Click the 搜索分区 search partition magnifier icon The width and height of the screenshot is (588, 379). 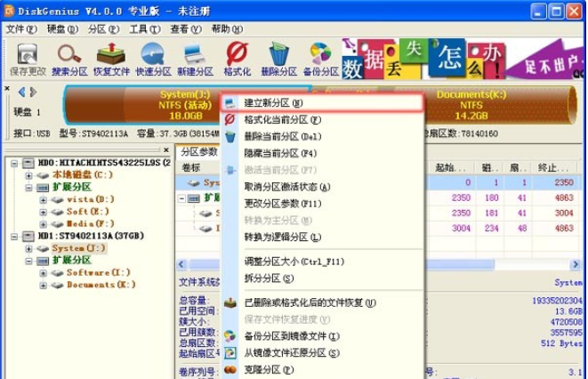pos(69,53)
